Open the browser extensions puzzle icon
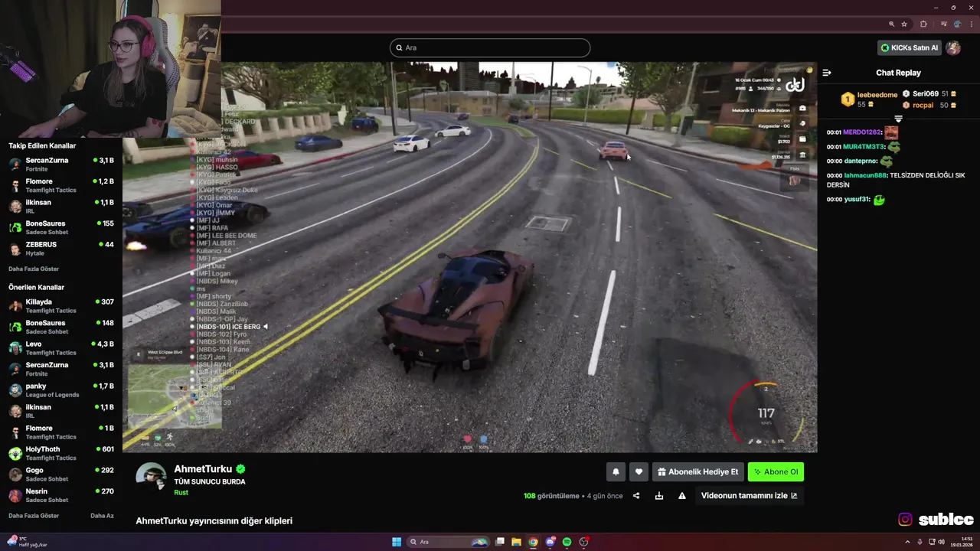 tap(923, 24)
